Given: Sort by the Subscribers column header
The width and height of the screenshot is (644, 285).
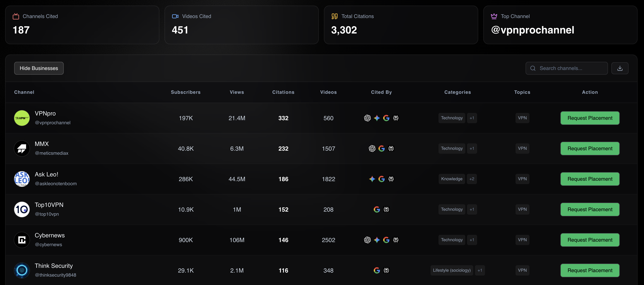Looking at the screenshot, I should [x=186, y=92].
